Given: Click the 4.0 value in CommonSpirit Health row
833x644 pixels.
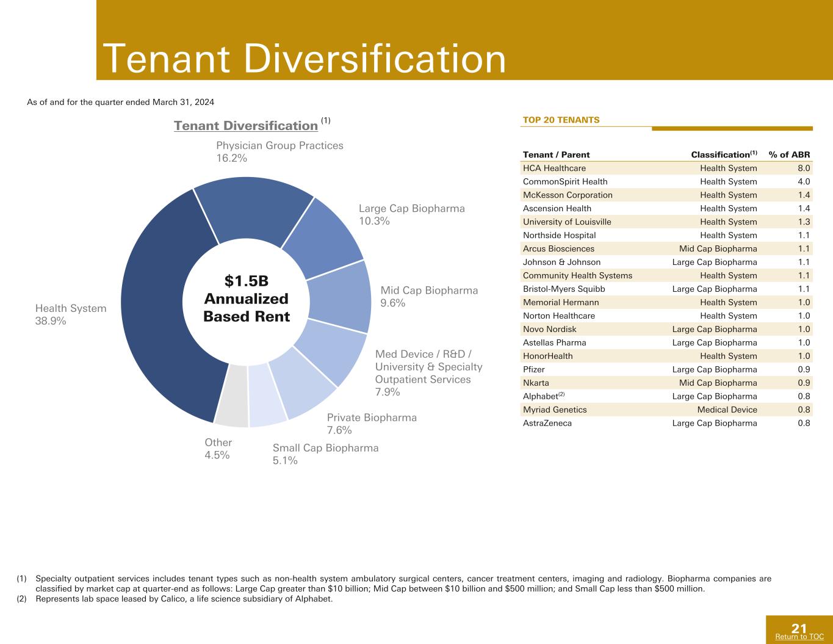Looking at the screenshot, I should 804,181.
